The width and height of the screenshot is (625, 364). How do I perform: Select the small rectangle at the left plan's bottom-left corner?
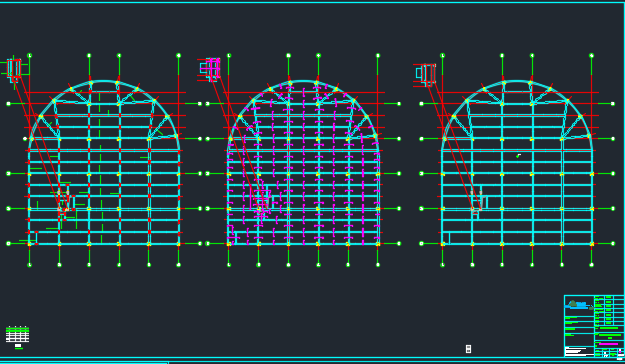pyautogui.click(x=33, y=237)
